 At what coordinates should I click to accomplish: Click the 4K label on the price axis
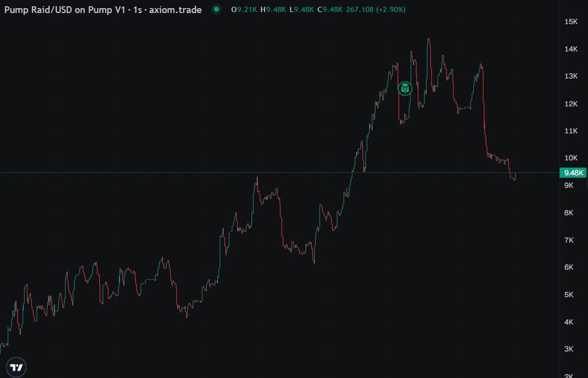tap(569, 322)
